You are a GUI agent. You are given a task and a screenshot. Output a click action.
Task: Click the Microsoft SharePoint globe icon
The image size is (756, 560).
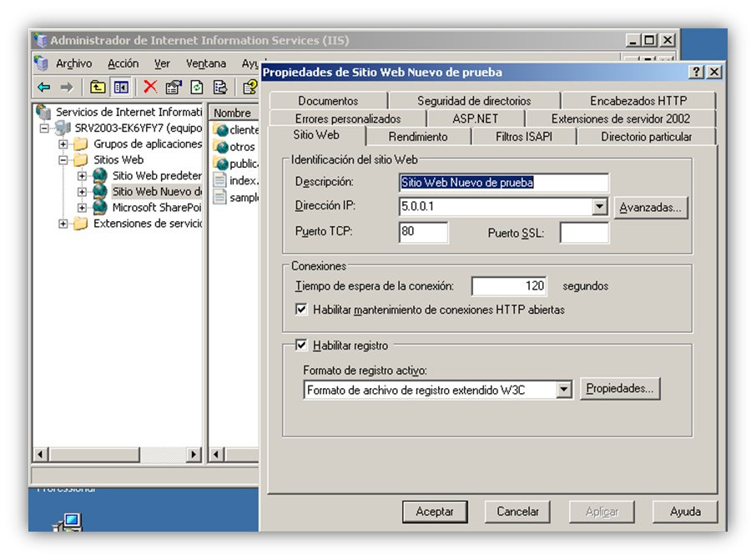100,207
